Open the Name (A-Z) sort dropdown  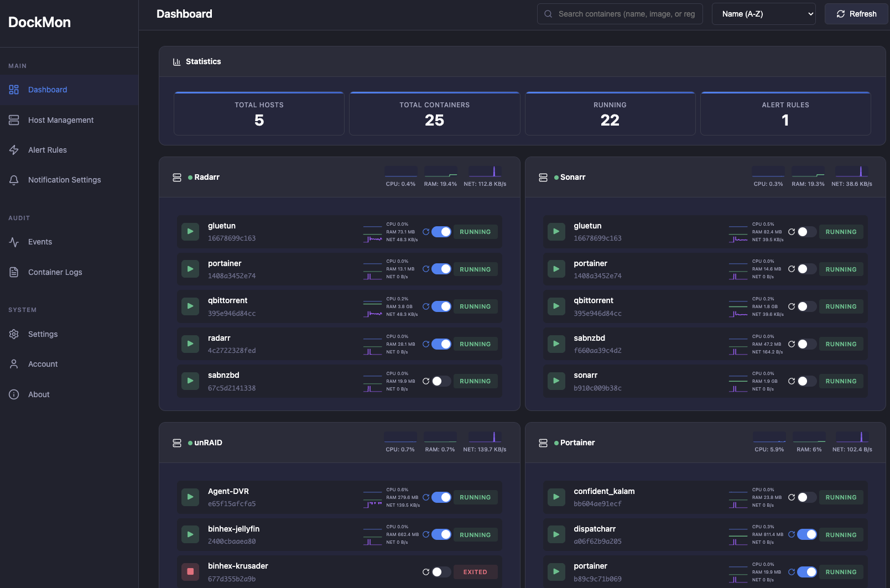763,14
